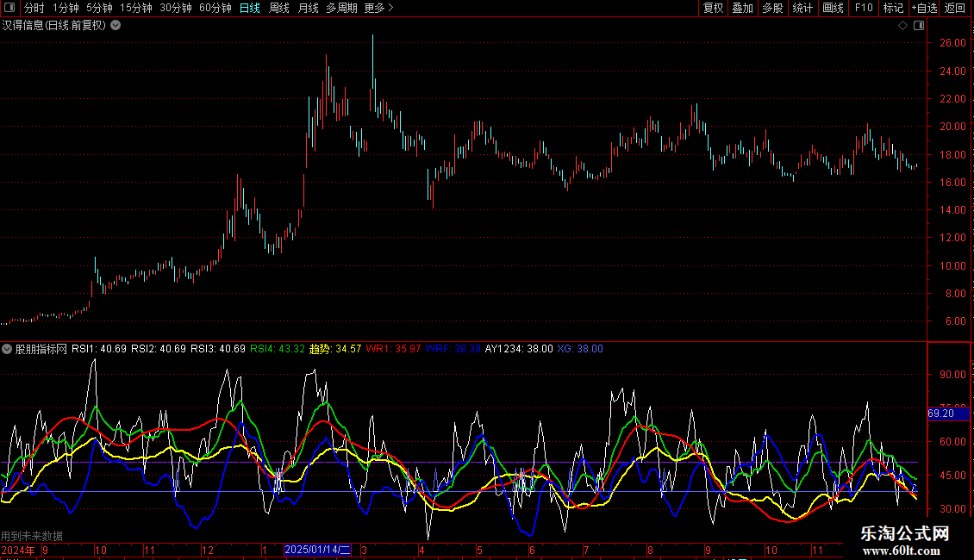Click the diamond icon above price axis
The width and height of the screenshot is (974, 560).
(903, 26)
